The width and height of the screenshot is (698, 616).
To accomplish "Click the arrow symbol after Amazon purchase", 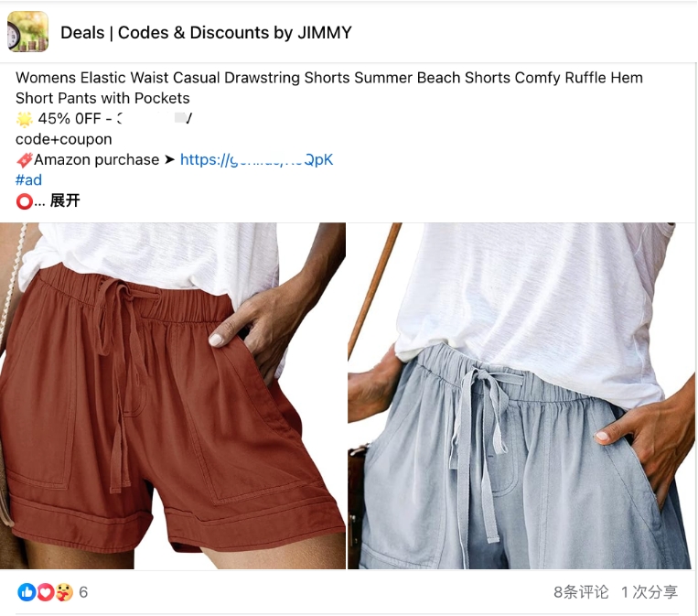I will (169, 159).
